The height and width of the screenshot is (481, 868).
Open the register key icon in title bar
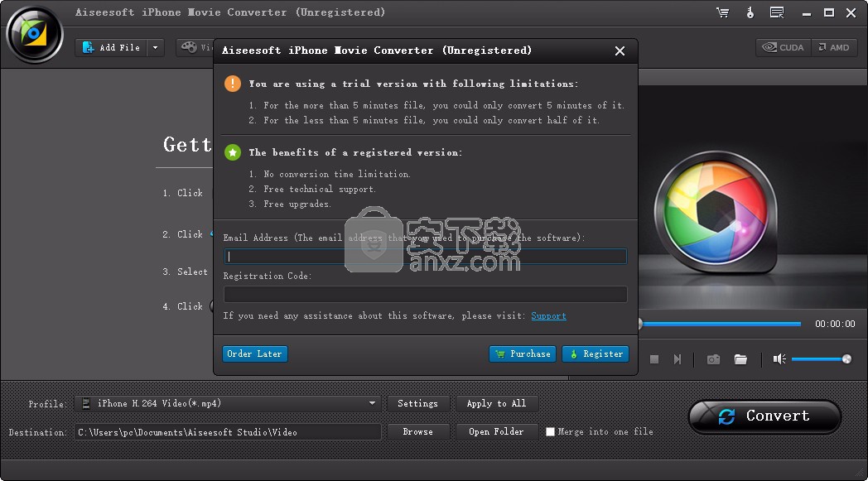click(x=750, y=12)
